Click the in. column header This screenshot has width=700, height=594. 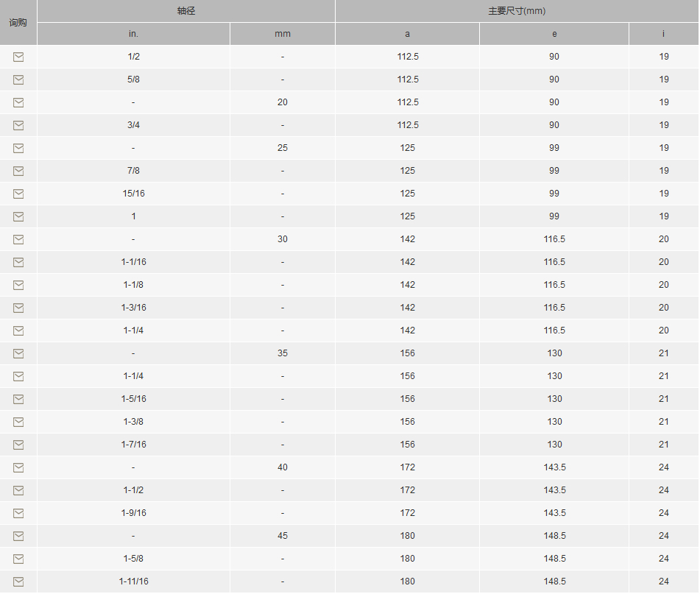pyautogui.click(x=133, y=34)
